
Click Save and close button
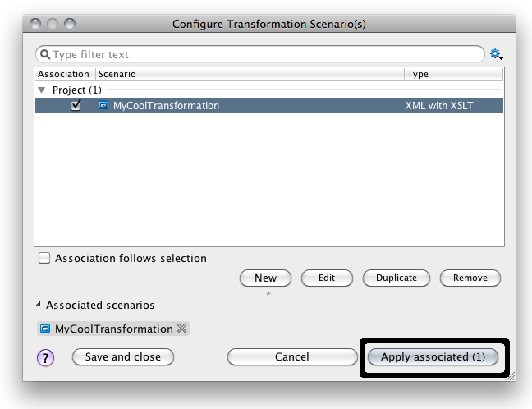pos(122,356)
